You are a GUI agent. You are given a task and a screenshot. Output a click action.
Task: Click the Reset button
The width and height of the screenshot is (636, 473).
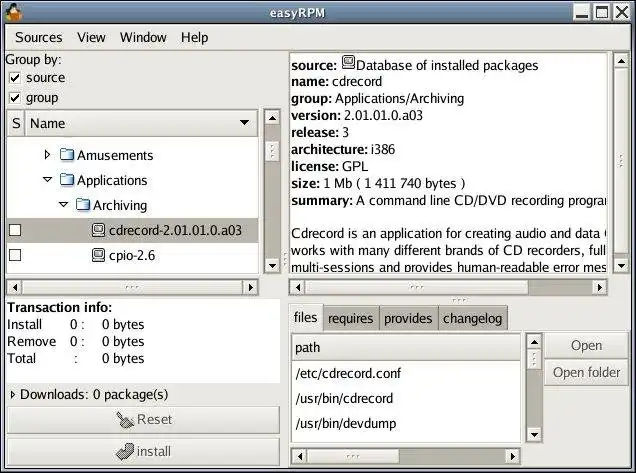[144, 419]
